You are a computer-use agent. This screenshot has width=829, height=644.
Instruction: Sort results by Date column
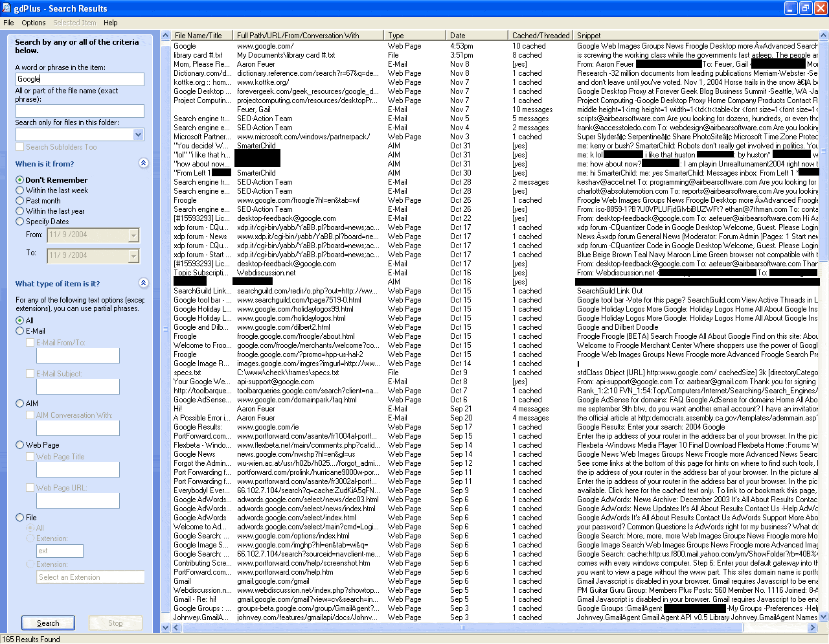(477, 36)
